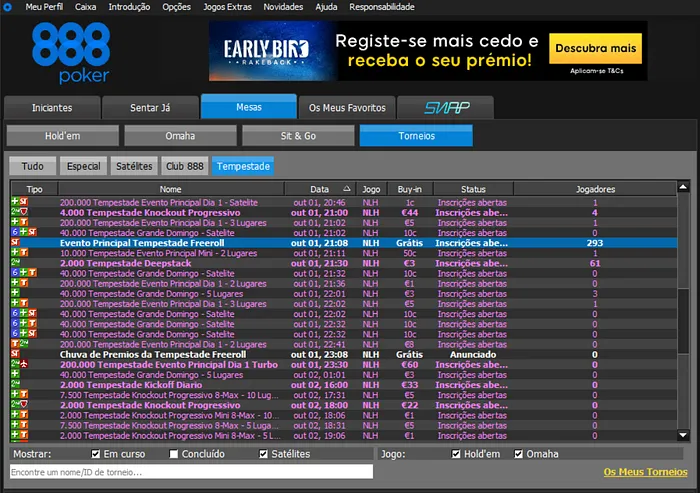The image size is (700, 493).
Task: Toggle the Satélites checkbox in the Mostrar filter
Action: pos(263,454)
